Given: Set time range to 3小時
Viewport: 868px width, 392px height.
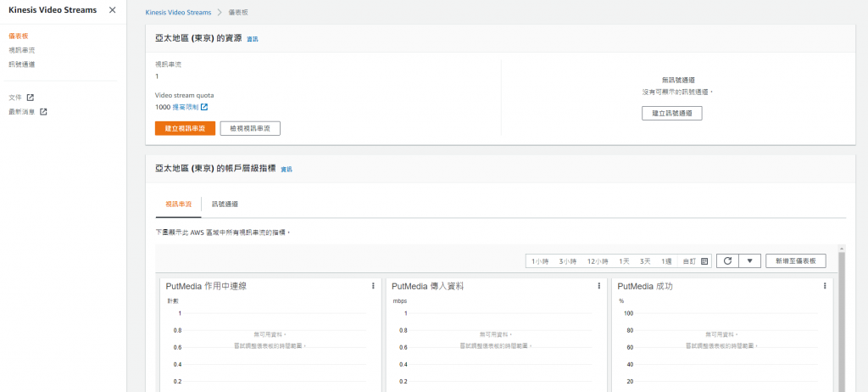Looking at the screenshot, I should [x=567, y=261].
